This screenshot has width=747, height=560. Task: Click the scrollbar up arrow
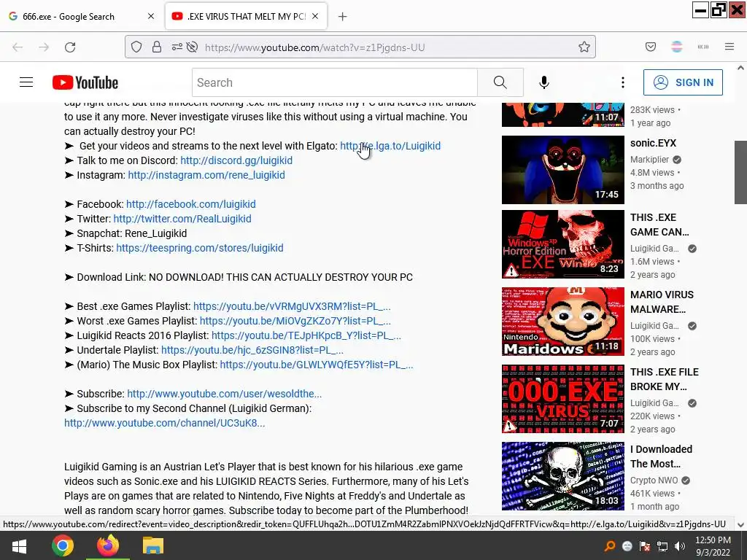click(740, 68)
